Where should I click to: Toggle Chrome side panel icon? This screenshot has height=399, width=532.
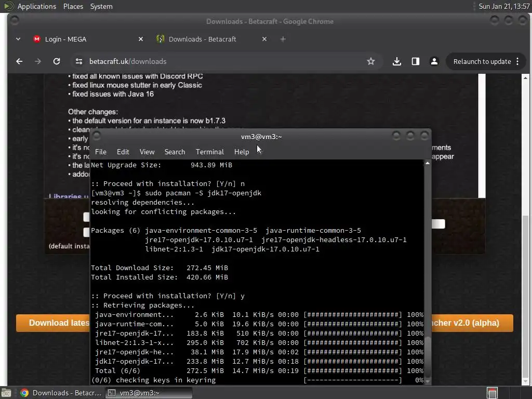(415, 61)
